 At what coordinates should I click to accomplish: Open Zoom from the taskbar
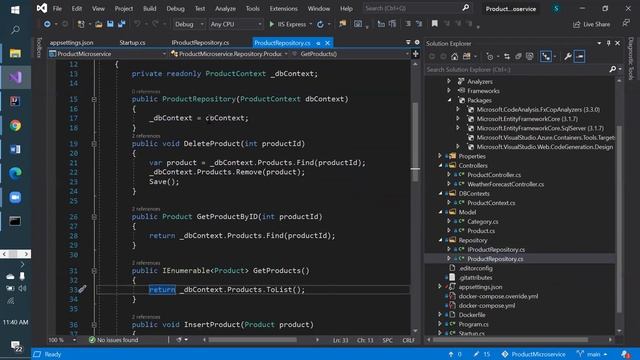point(15,197)
